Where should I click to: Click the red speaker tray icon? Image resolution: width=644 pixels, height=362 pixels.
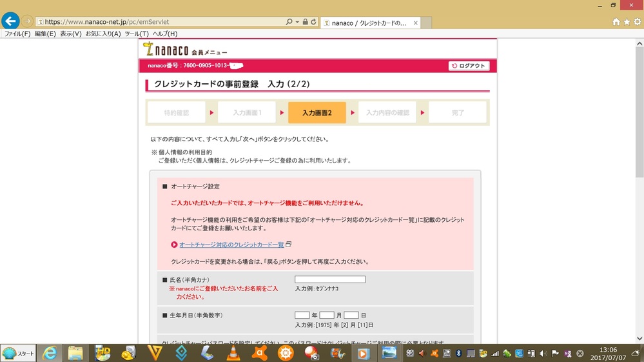pyautogui.click(x=422, y=354)
